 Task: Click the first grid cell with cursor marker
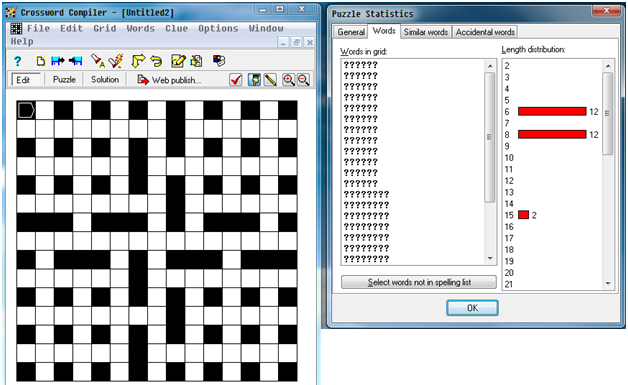click(x=26, y=110)
